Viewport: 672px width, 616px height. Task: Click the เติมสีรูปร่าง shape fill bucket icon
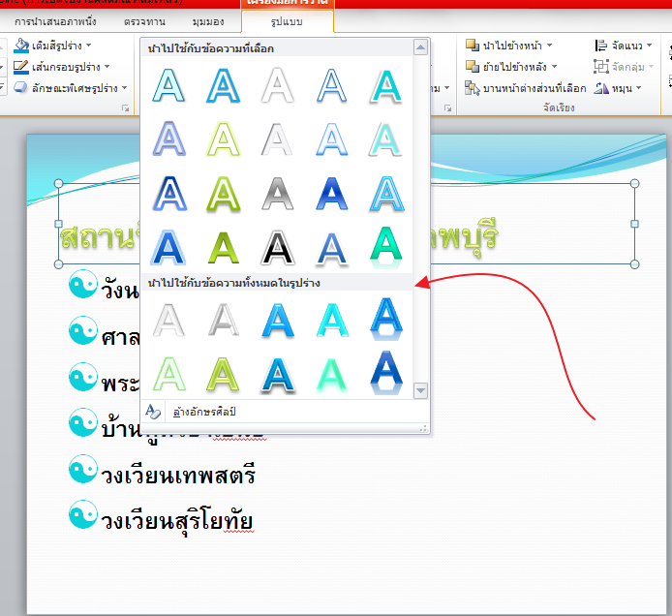coord(21,46)
